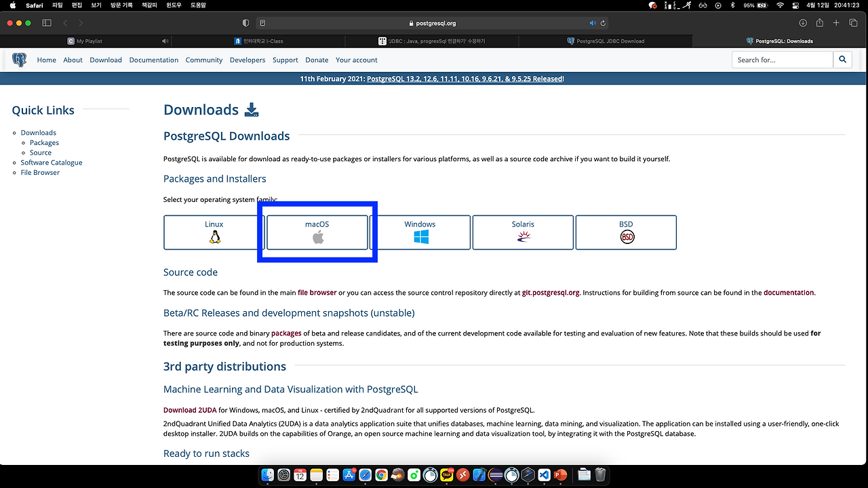Open Software Catalogue in Quick Links
This screenshot has height=488, width=868.
(x=52, y=163)
